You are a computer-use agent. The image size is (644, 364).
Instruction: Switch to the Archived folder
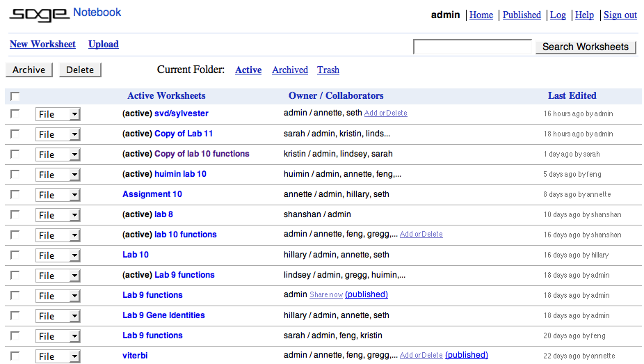point(289,70)
